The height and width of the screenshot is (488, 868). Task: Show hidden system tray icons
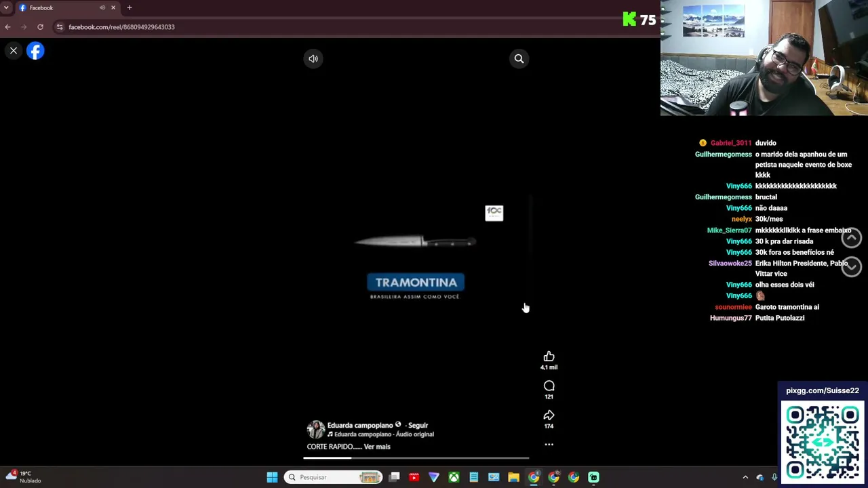(x=745, y=477)
